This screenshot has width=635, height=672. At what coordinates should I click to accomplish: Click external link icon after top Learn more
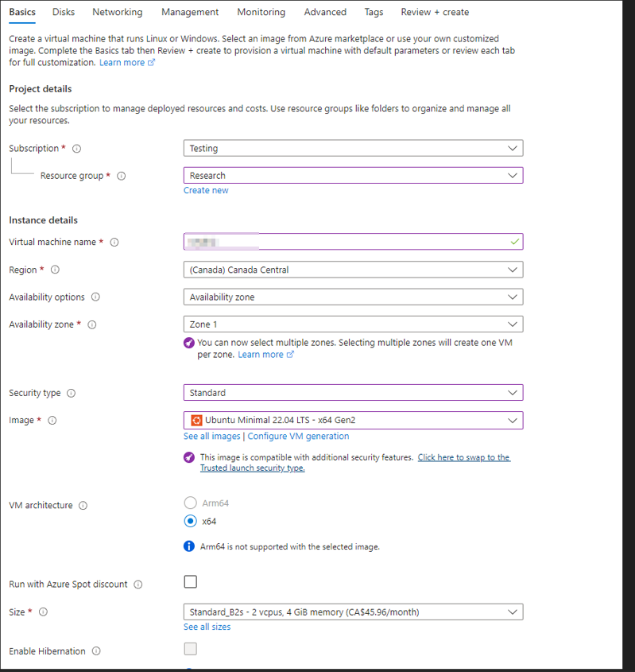click(151, 63)
